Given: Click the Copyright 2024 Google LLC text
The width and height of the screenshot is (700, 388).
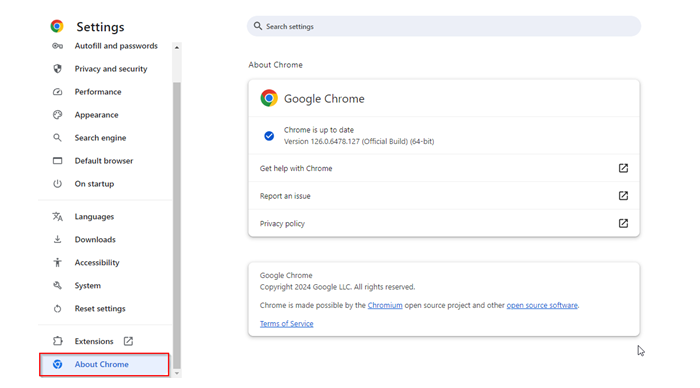Looking at the screenshot, I should click(338, 287).
